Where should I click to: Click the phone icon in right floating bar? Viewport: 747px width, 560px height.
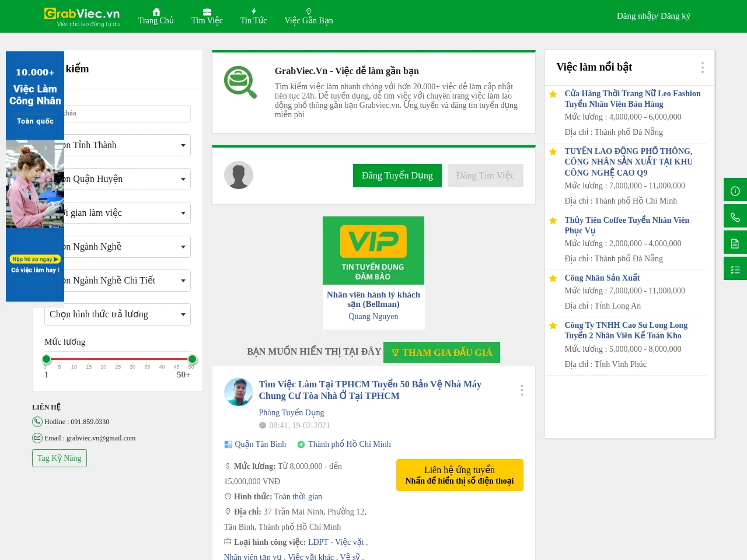[x=735, y=216]
